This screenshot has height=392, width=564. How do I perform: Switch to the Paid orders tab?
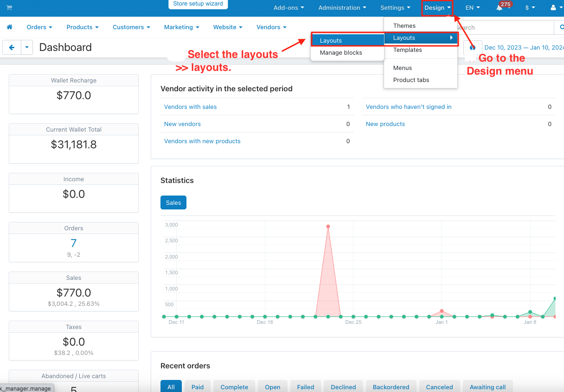click(x=198, y=387)
